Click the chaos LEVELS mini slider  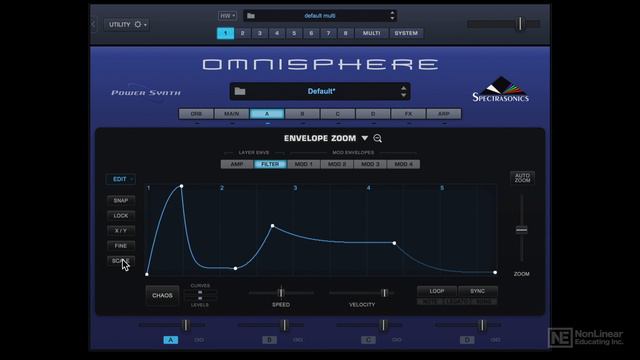click(x=200, y=298)
